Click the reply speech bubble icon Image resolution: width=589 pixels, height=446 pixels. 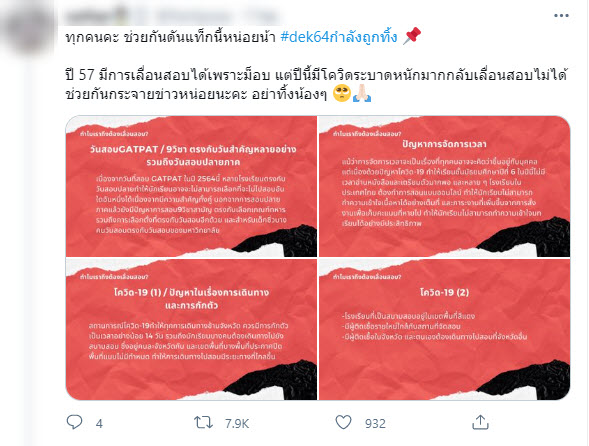[x=74, y=422]
